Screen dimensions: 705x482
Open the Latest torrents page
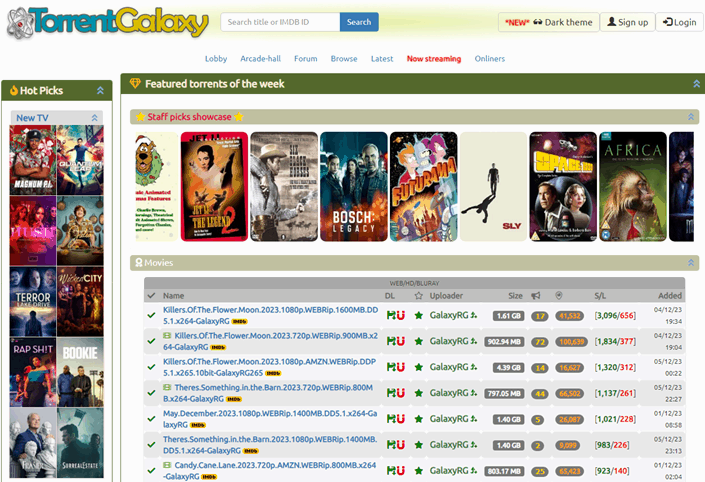pyautogui.click(x=382, y=58)
